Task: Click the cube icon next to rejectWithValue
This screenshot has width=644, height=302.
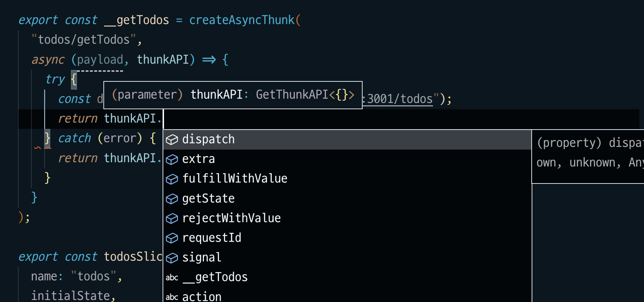Action: tap(172, 218)
